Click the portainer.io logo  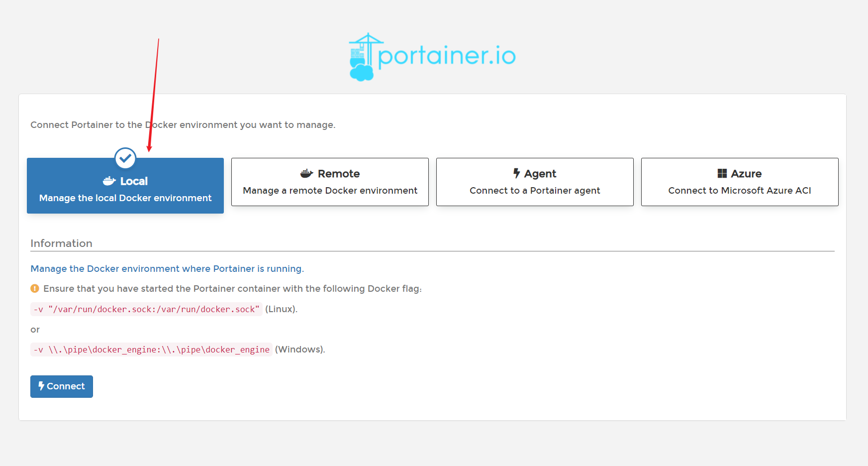click(x=432, y=57)
